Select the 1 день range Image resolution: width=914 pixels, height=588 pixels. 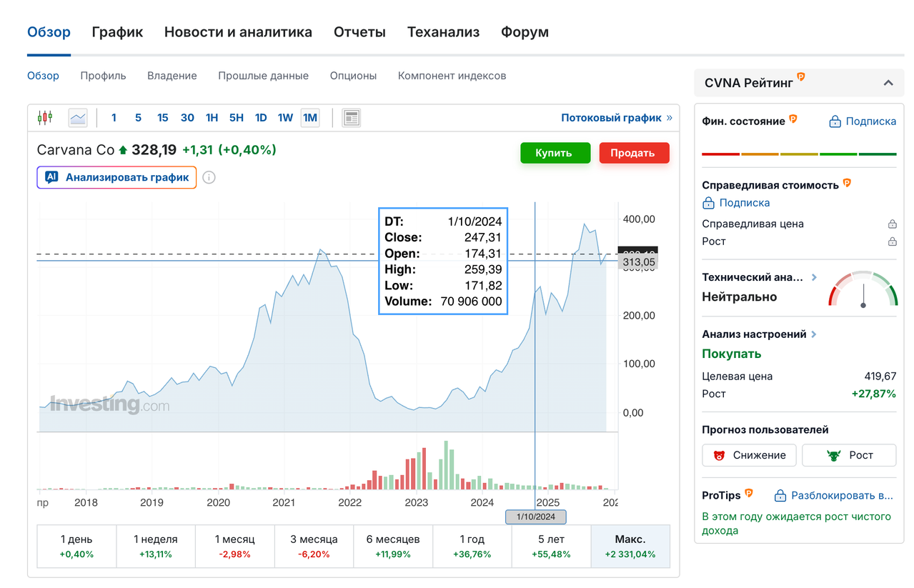(x=76, y=547)
